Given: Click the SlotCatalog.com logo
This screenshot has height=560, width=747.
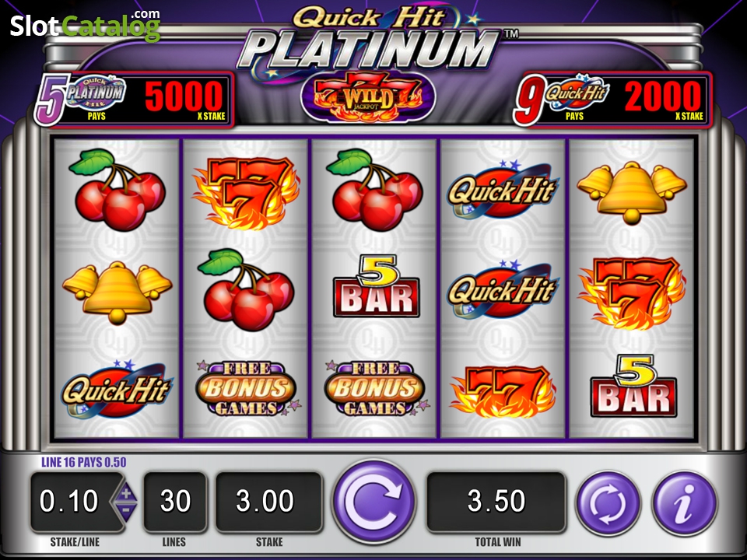Looking at the screenshot, I should click(x=86, y=26).
